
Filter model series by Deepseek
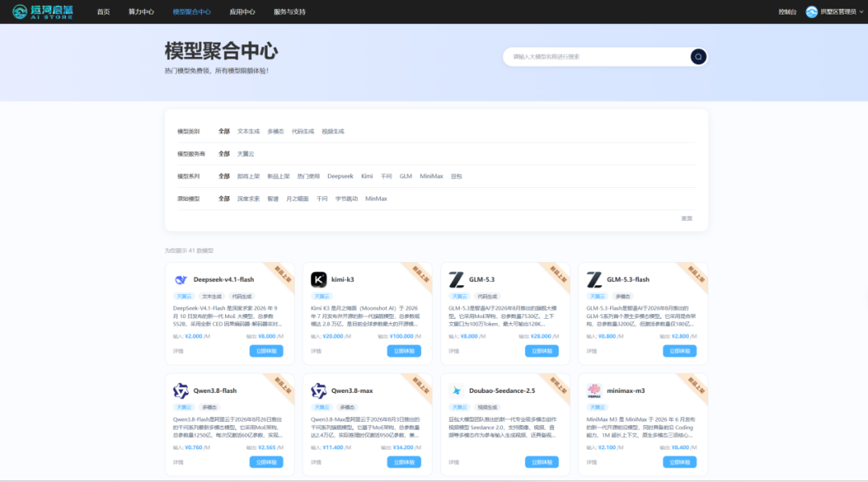(340, 177)
